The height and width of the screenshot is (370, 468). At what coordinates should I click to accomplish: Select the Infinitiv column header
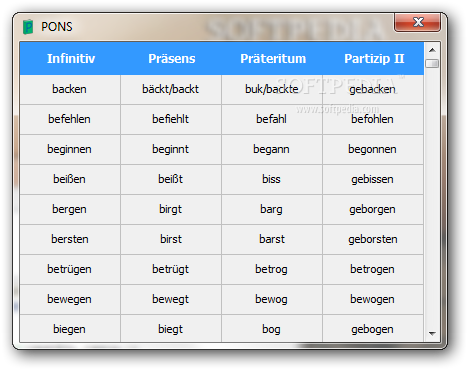pos(71,59)
